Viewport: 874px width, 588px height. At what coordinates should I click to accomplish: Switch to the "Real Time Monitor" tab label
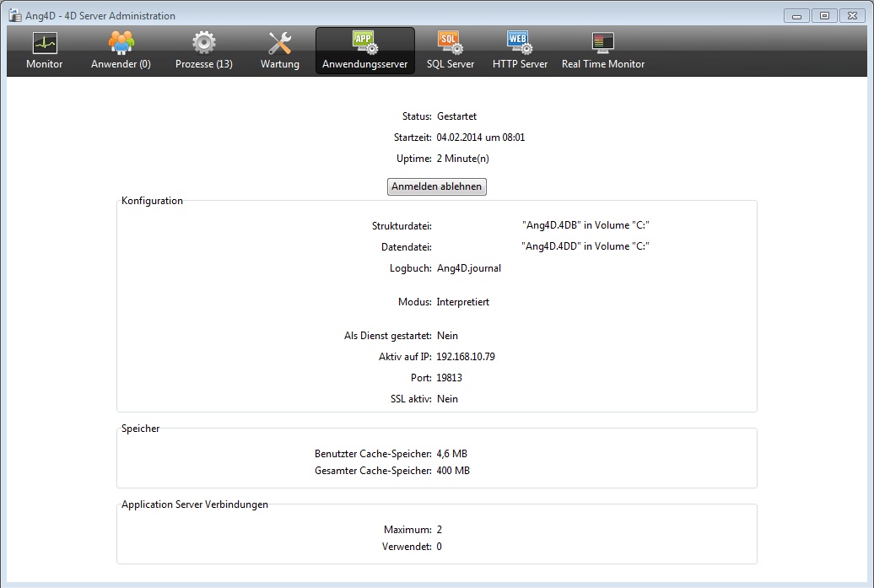(602, 64)
